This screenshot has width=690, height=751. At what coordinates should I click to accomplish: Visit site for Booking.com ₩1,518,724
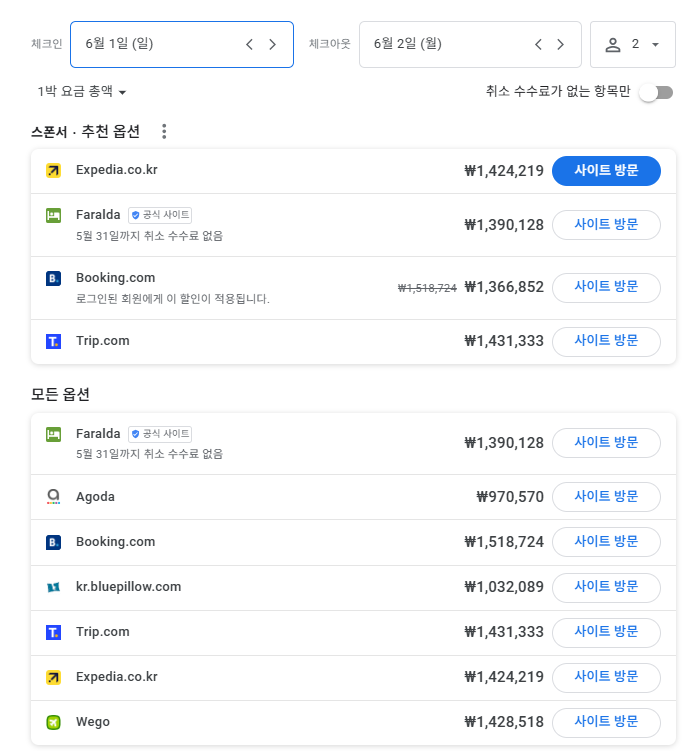coord(606,542)
